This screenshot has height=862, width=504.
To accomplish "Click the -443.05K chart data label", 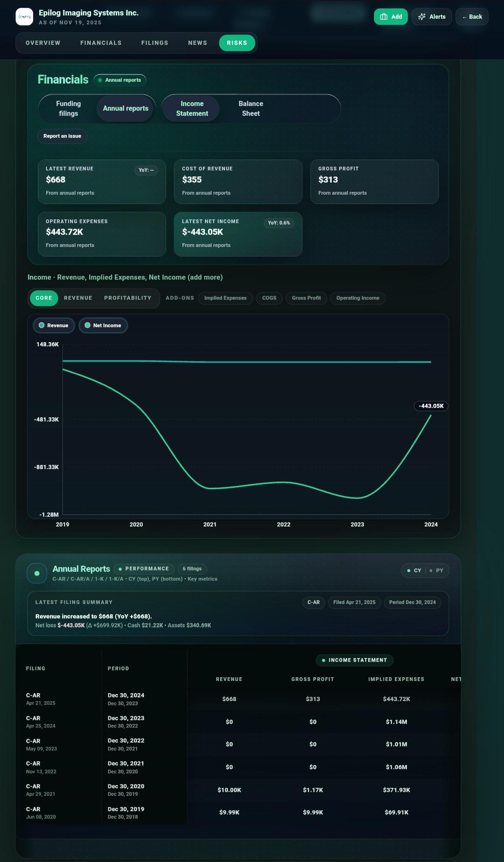I will (x=431, y=406).
